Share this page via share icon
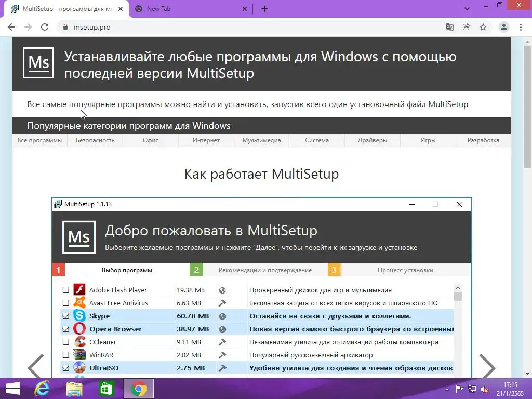This screenshot has height=399, width=532. click(467, 27)
